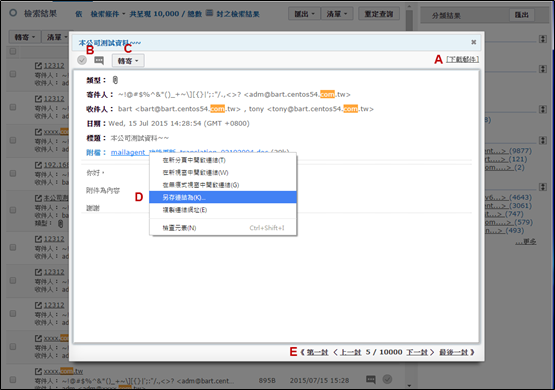Open the 檢索條件 dropdown
The image size is (555, 390).
[x=108, y=14]
